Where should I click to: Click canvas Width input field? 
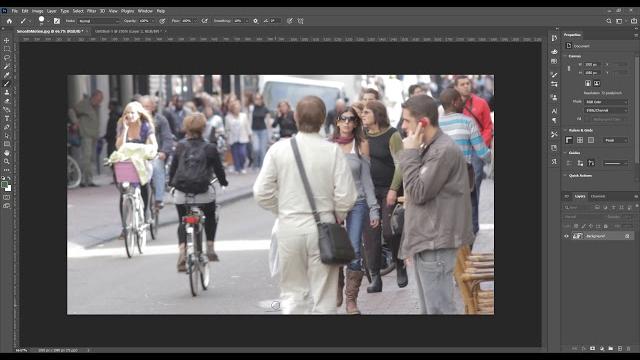(x=592, y=64)
